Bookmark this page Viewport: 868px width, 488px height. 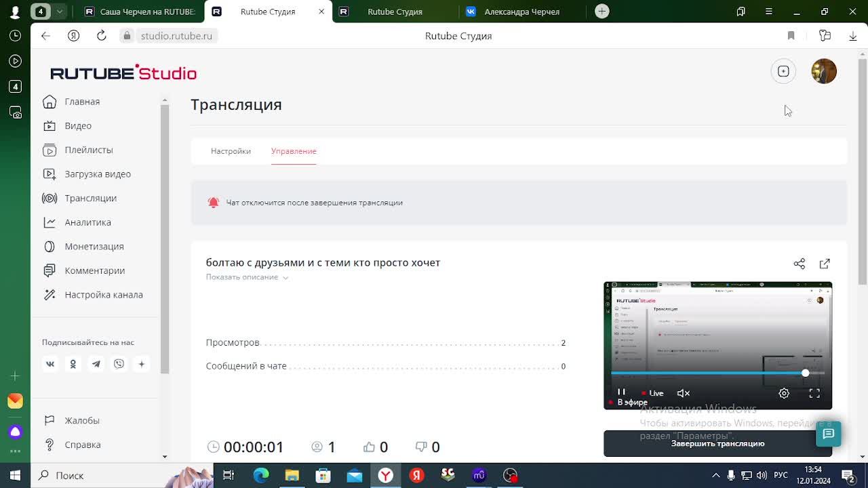tap(791, 36)
